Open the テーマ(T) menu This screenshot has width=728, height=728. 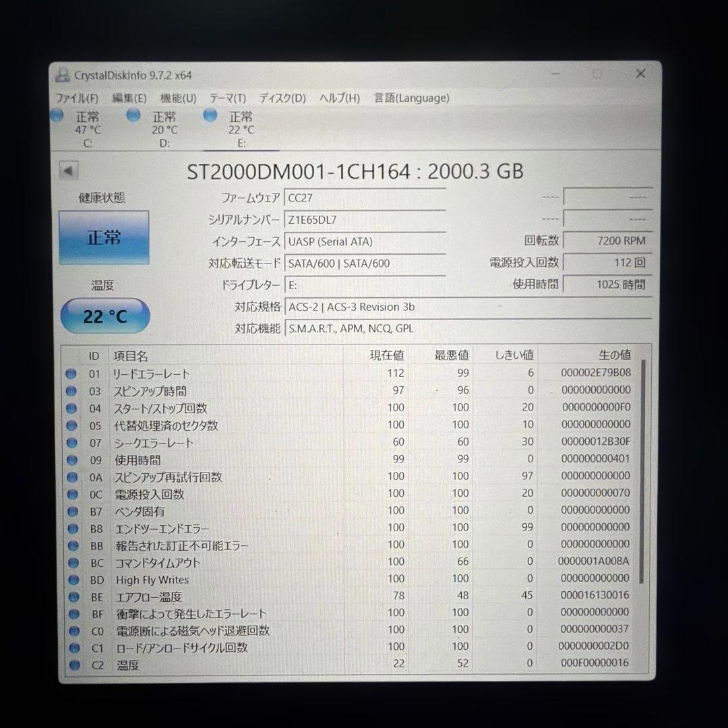[228, 98]
